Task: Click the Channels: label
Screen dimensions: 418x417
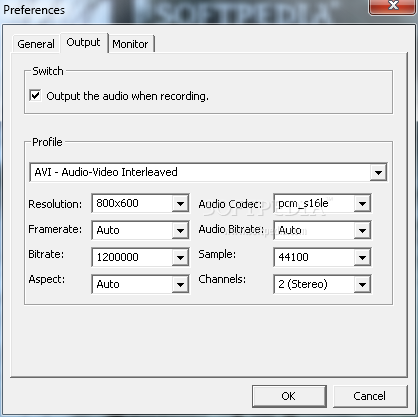Action: (222, 279)
